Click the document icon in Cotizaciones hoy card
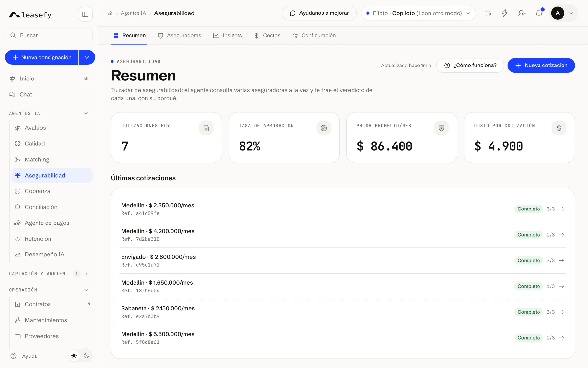This screenshot has width=588, height=368. pyautogui.click(x=206, y=128)
